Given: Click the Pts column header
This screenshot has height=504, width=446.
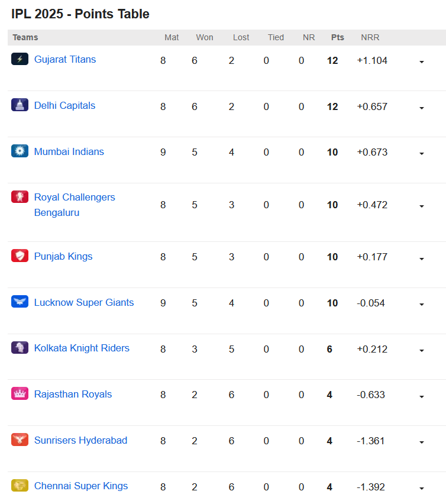Looking at the screenshot, I should click(x=337, y=37).
